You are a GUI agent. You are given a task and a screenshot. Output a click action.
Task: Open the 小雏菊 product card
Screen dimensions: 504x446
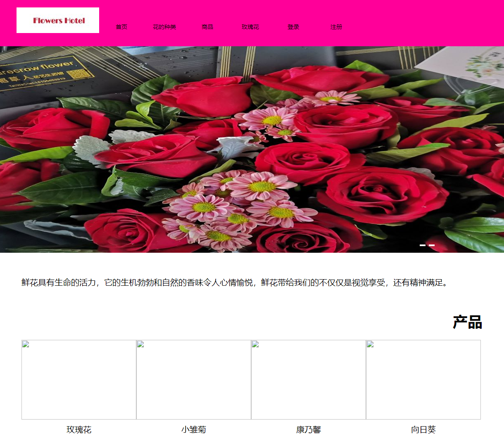click(x=193, y=380)
